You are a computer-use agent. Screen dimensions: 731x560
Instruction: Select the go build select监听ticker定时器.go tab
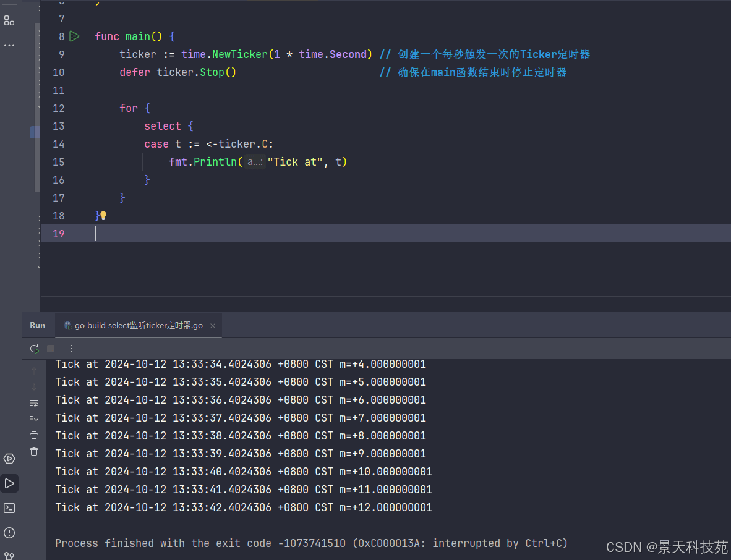point(138,326)
